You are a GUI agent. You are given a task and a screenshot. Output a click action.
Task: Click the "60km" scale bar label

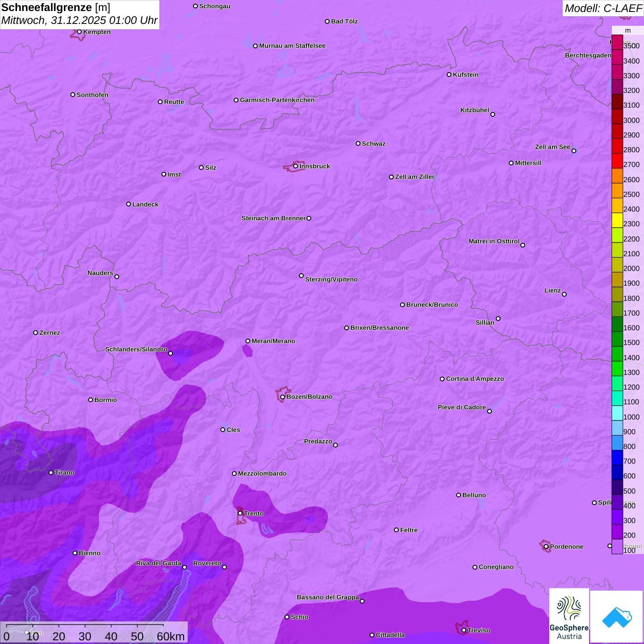171,636
